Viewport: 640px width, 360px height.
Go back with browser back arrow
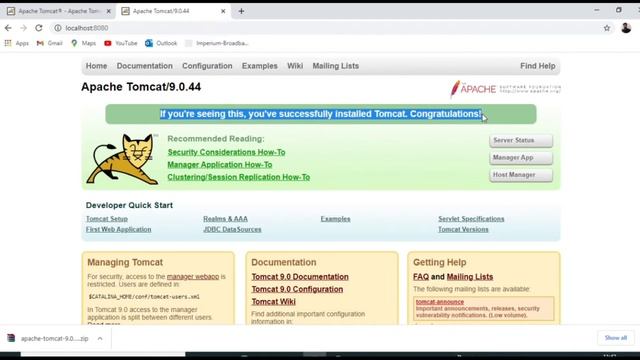click(x=8, y=28)
